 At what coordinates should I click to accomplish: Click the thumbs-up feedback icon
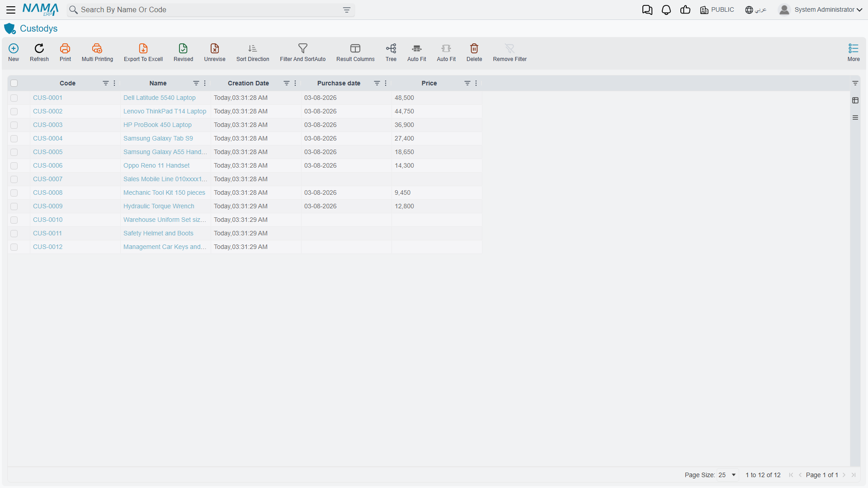[x=685, y=10]
